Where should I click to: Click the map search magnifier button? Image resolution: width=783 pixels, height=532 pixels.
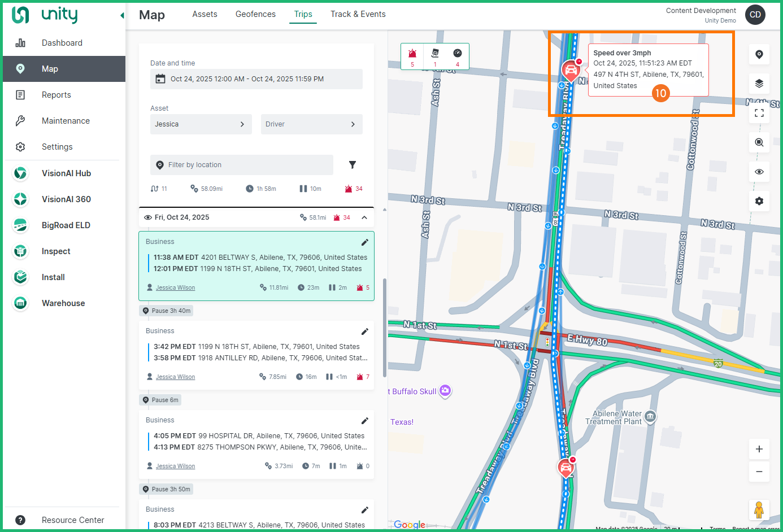click(759, 142)
